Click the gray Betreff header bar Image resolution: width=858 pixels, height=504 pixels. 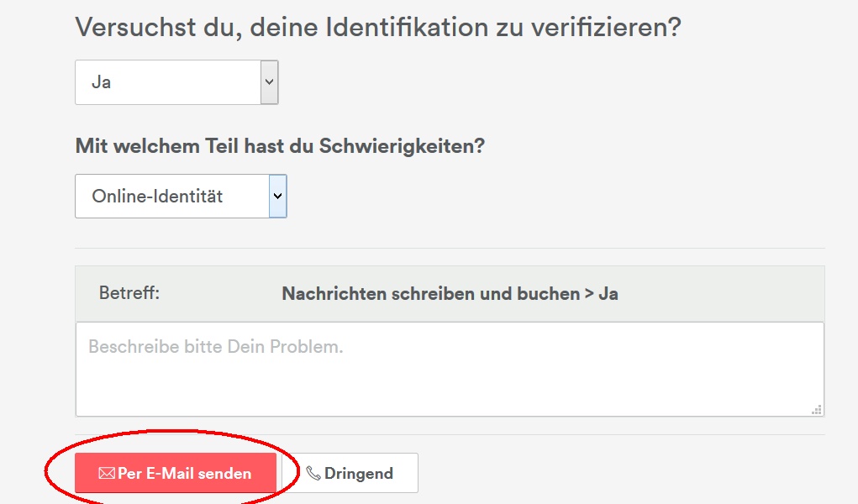[714, 294]
